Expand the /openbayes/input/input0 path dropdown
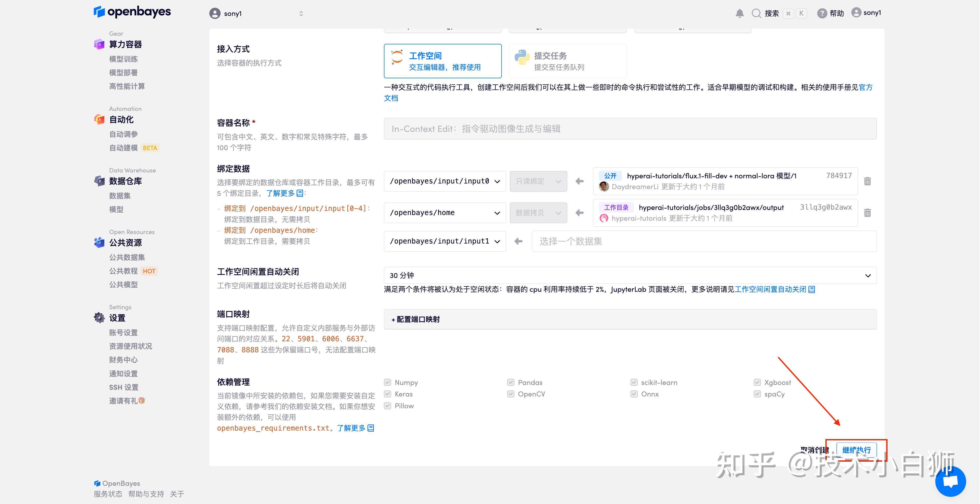Viewport: 980px width, 504px height. 497,181
